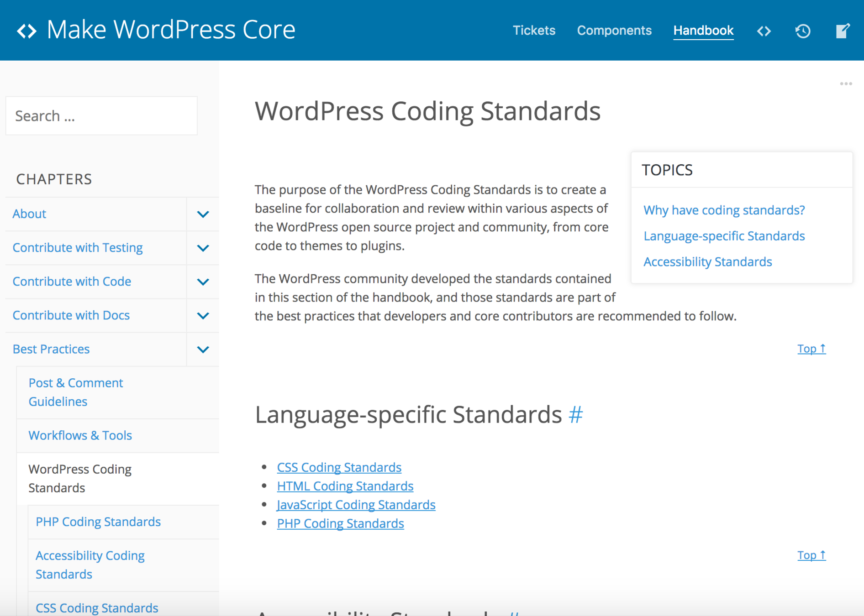Expand the Contribute with Testing chevron

[x=203, y=248]
